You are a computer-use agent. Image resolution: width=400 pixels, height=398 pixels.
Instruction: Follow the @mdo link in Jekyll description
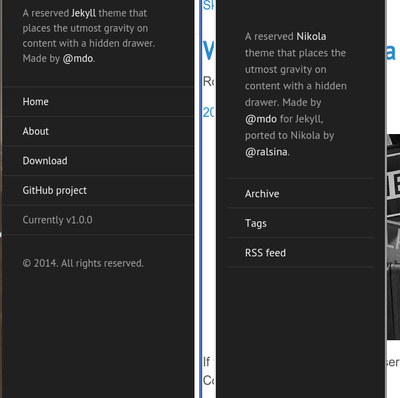(x=78, y=59)
